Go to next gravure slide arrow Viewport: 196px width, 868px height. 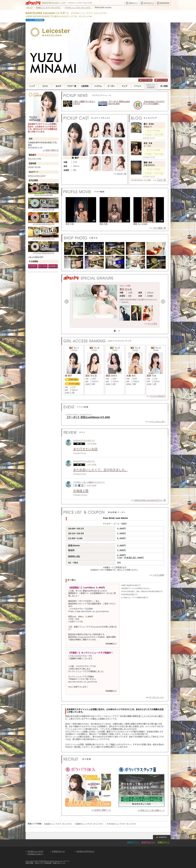tap(163, 301)
